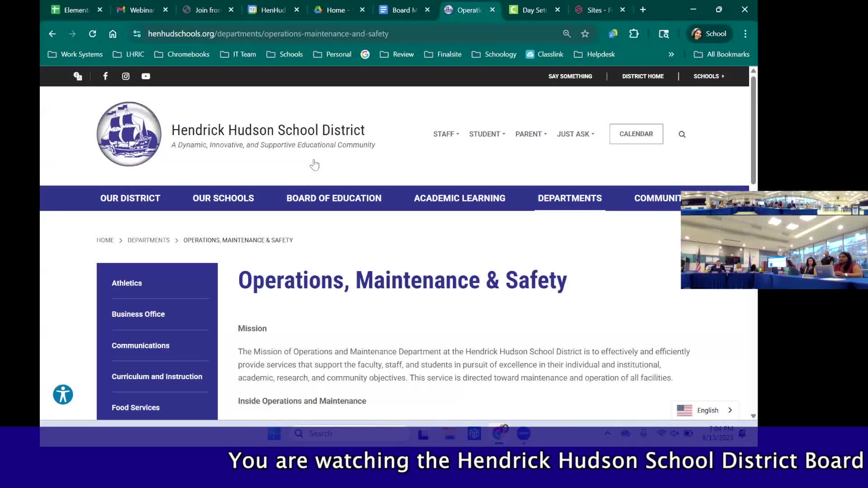
Task: Bookmark this page with the star icon
Action: pos(585,33)
